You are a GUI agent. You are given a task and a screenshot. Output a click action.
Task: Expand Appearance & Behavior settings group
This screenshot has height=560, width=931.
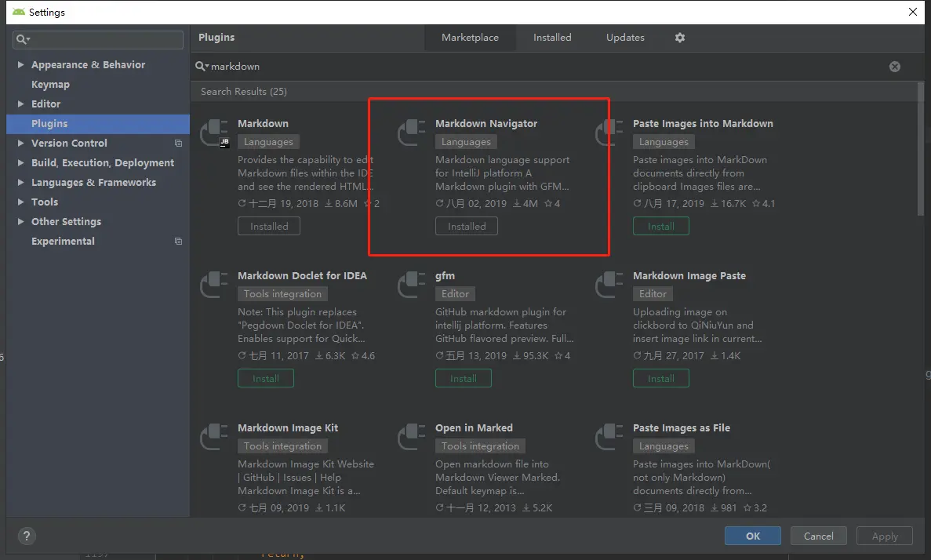click(x=20, y=65)
